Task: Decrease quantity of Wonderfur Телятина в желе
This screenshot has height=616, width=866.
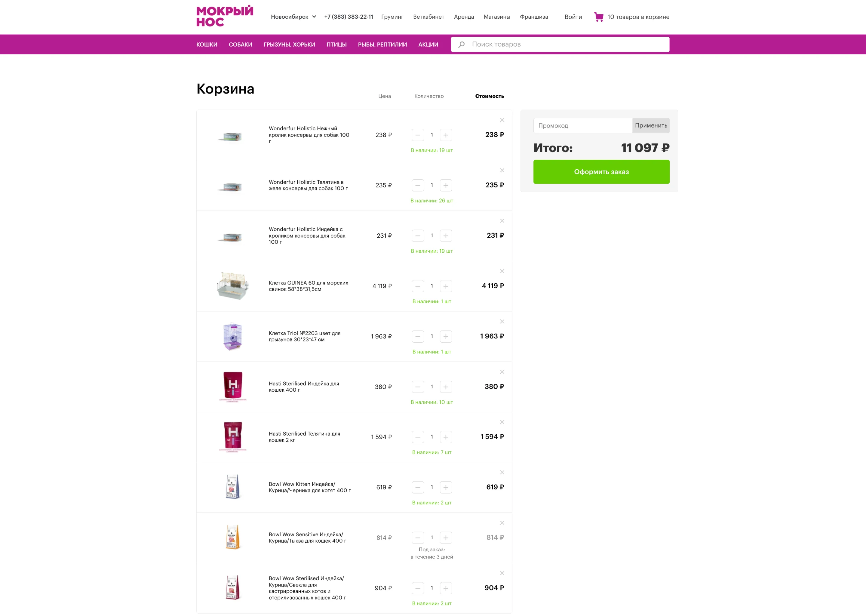Action: tap(418, 186)
